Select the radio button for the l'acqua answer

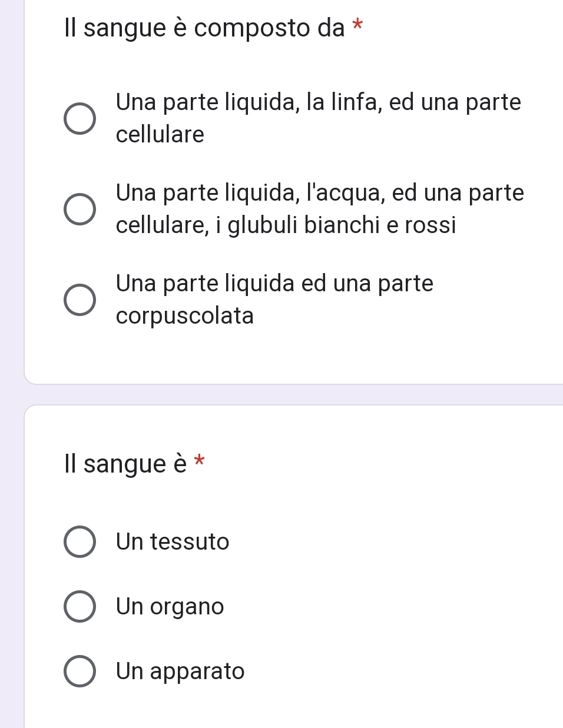[x=80, y=209]
